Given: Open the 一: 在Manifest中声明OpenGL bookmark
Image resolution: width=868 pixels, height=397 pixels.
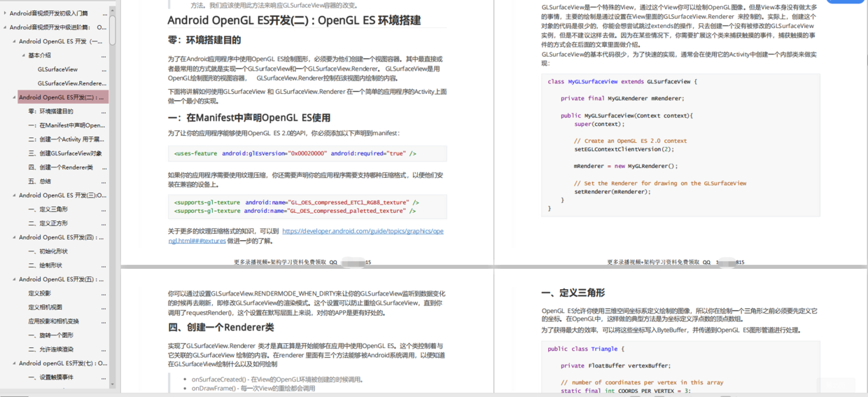Looking at the screenshot, I should [67, 125].
